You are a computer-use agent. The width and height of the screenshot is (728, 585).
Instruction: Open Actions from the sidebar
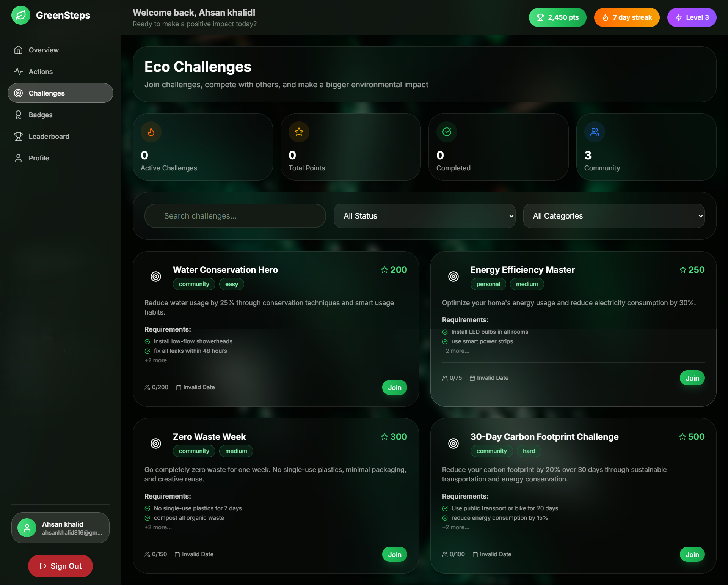(41, 72)
